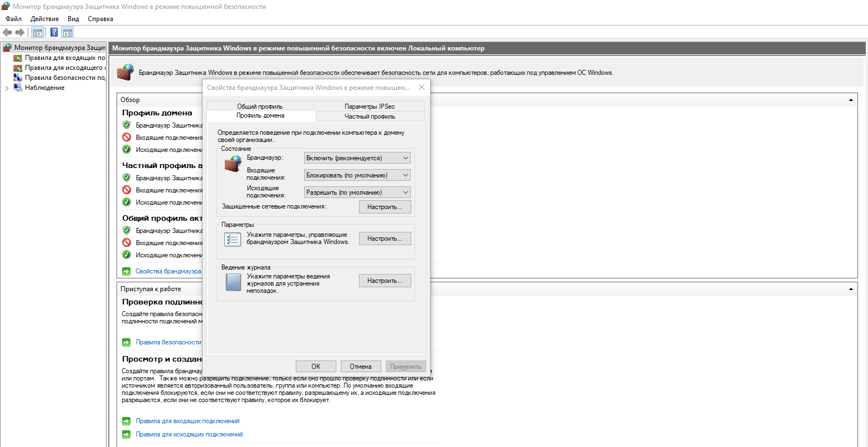The image size is (868, 447).
Task: Open the Действие menu
Action: [x=44, y=19]
